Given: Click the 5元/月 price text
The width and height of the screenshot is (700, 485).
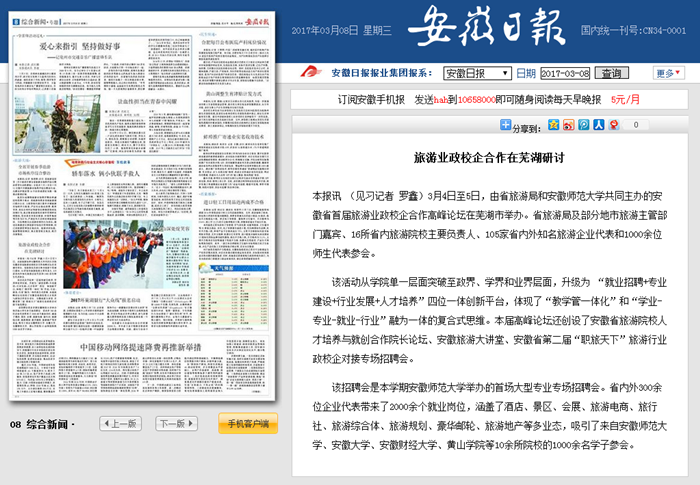Looking at the screenshot, I should click(x=625, y=100).
